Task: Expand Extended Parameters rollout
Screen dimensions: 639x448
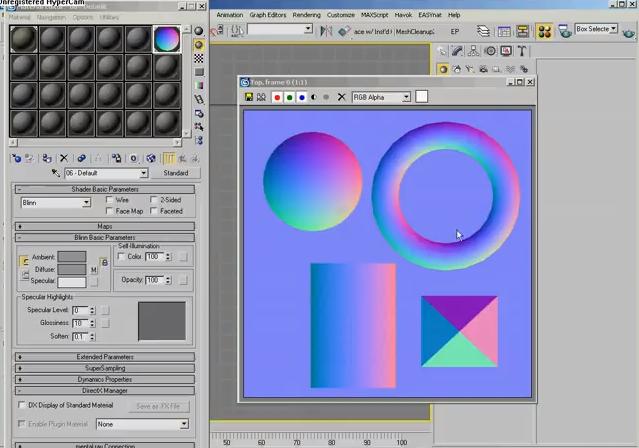Action: point(105,357)
